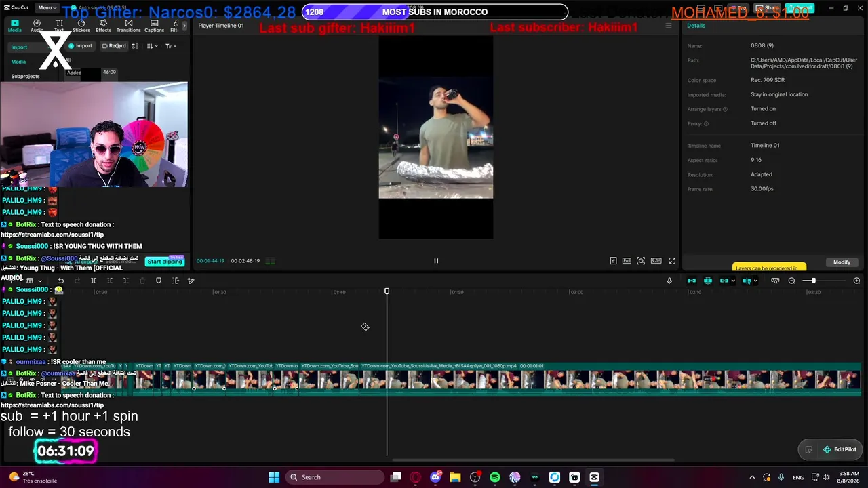Screen dimensions: 868x488
Task: Open the media sort dropdown
Action: (152, 46)
